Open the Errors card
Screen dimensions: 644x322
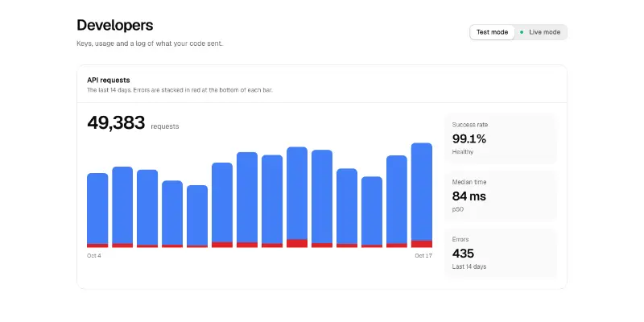pyautogui.click(x=501, y=253)
